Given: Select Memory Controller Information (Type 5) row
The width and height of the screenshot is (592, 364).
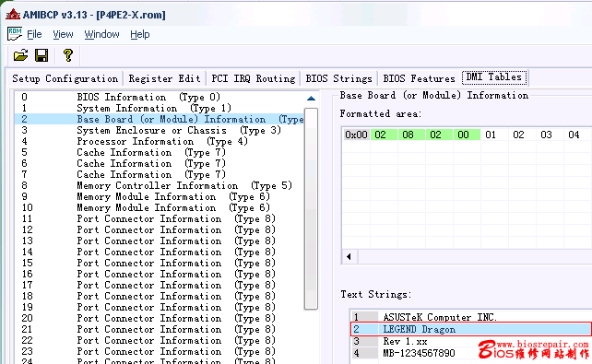Looking at the screenshot, I should [x=159, y=185].
